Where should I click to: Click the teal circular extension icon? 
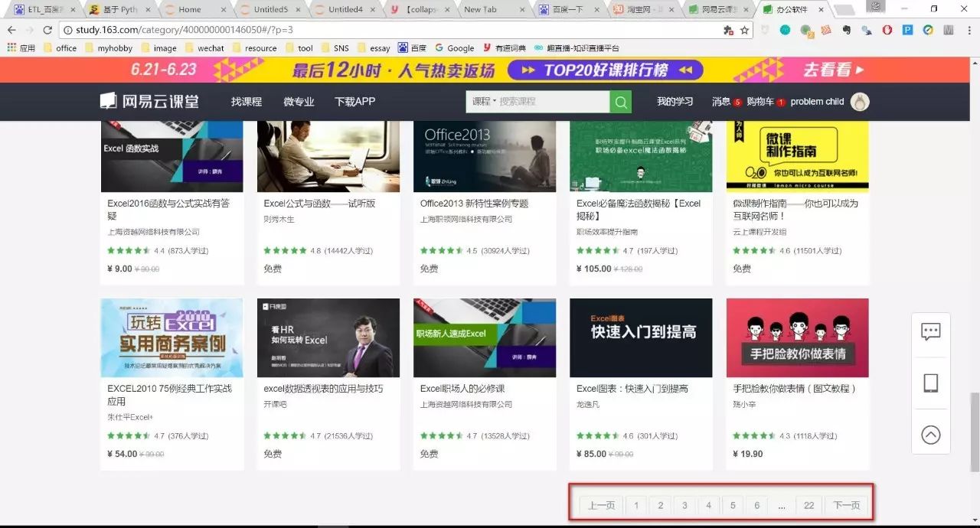click(x=785, y=31)
